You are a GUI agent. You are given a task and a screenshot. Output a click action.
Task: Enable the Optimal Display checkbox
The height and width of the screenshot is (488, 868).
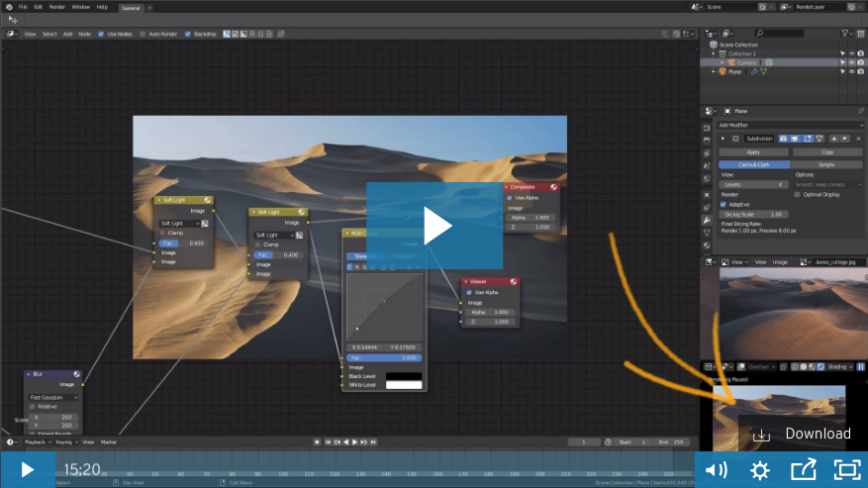pos(797,195)
